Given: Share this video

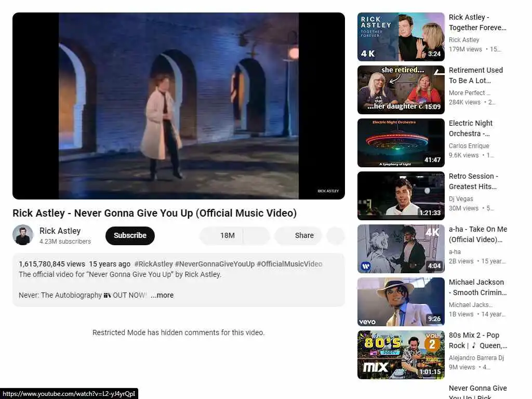Looking at the screenshot, I should click(x=298, y=235).
